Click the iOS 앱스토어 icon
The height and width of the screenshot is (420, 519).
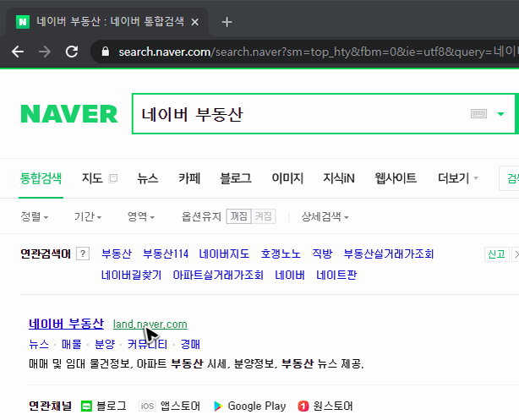147,406
